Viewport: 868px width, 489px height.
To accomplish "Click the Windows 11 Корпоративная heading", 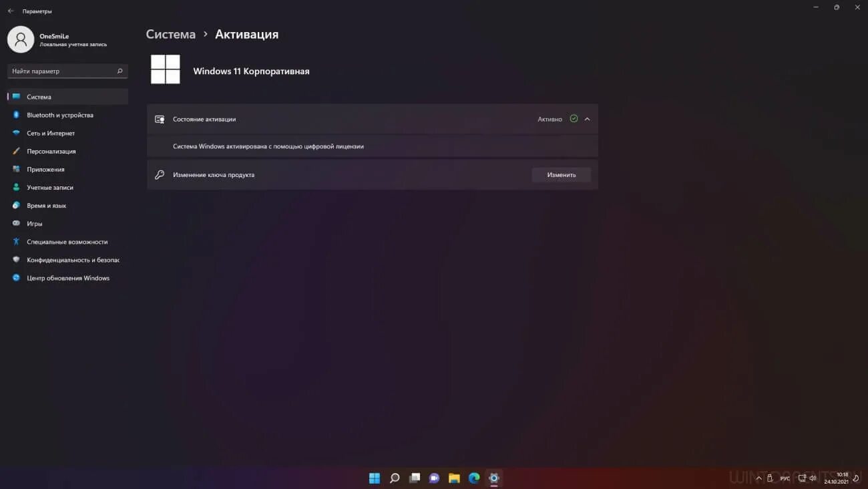I will pos(251,71).
